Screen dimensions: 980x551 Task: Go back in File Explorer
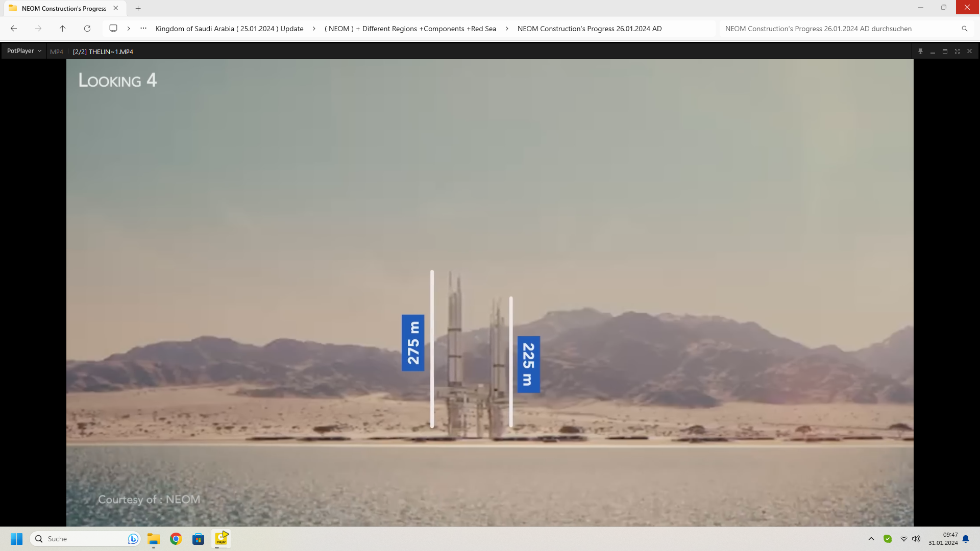(14, 29)
